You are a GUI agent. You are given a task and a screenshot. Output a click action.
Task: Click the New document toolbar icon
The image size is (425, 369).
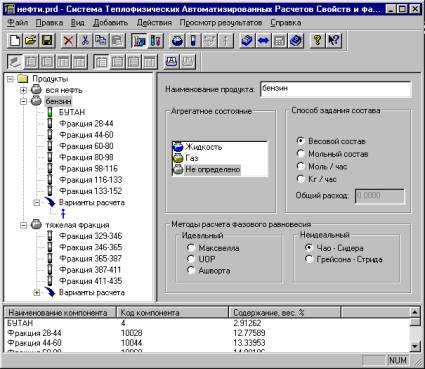pyautogui.click(x=15, y=41)
